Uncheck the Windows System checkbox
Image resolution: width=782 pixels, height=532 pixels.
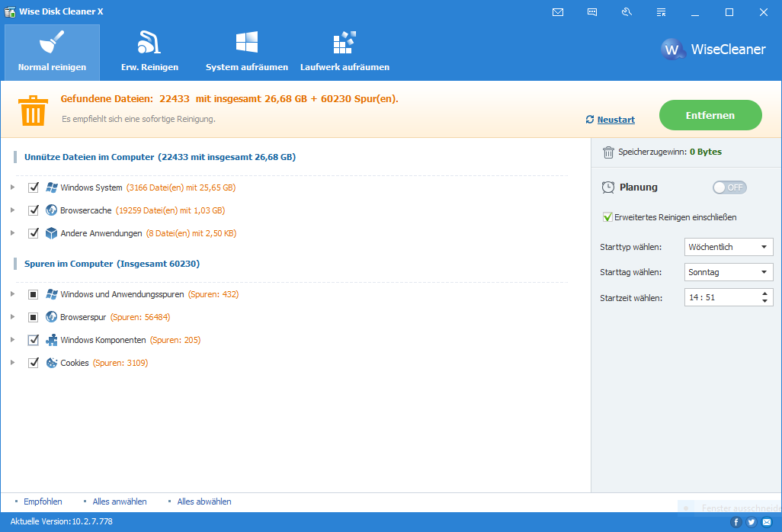tap(34, 187)
